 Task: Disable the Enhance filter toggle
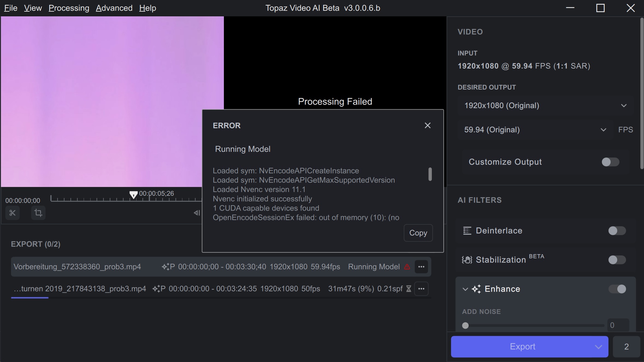617,289
